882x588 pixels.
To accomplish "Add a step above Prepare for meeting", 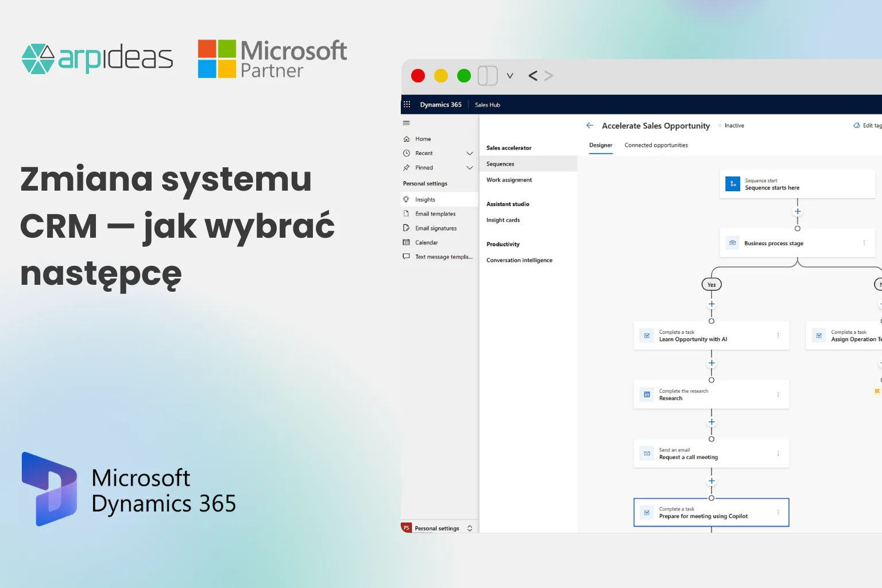I will (711, 481).
